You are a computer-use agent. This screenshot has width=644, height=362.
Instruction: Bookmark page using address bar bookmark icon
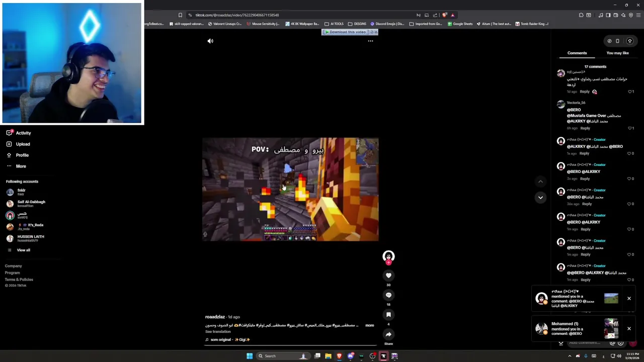pyautogui.click(x=180, y=15)
